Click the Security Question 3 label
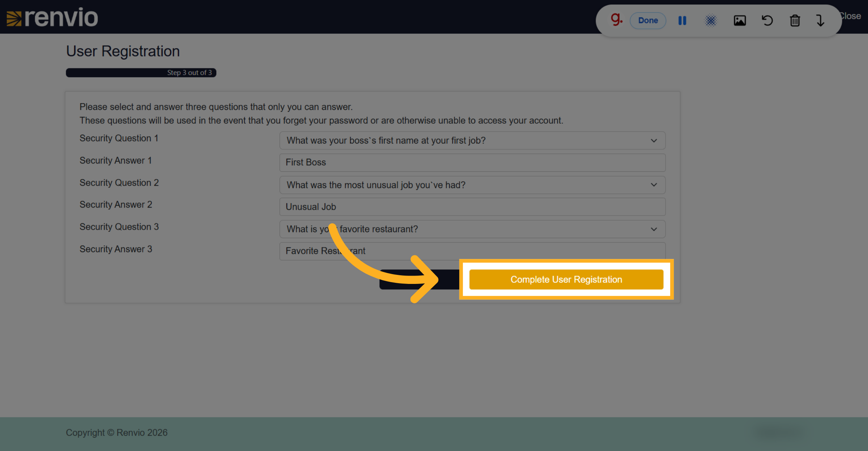This screenshot has height=451, width=868. click(x=119, y=227)
